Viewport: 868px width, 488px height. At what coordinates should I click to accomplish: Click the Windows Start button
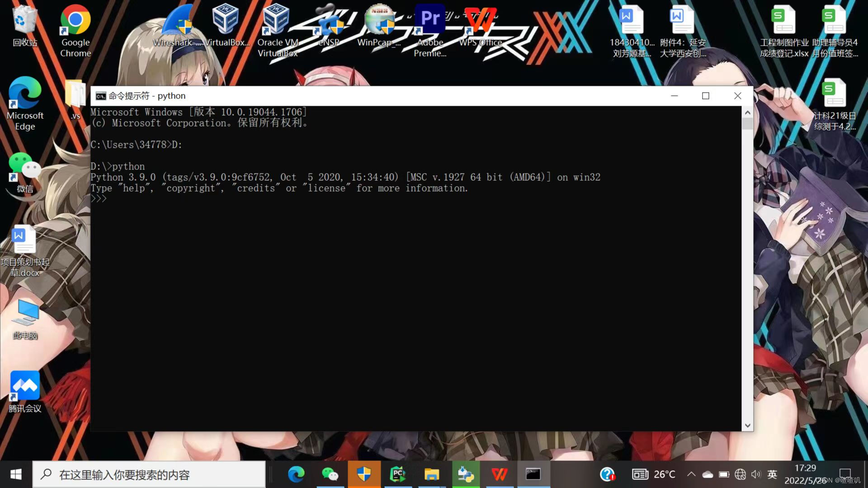click(x=16, y=474)
